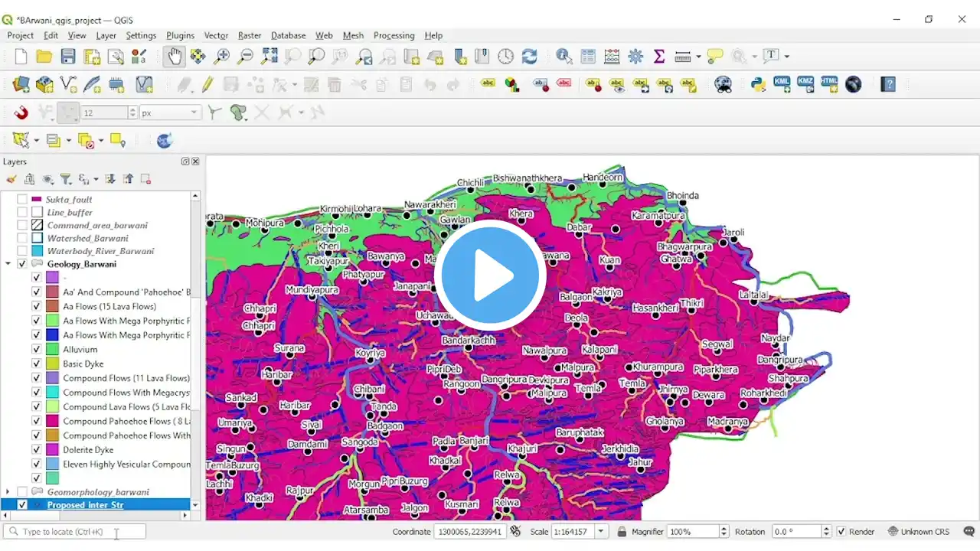
Task: Open the Vector menu
Action: coord(216,35)
